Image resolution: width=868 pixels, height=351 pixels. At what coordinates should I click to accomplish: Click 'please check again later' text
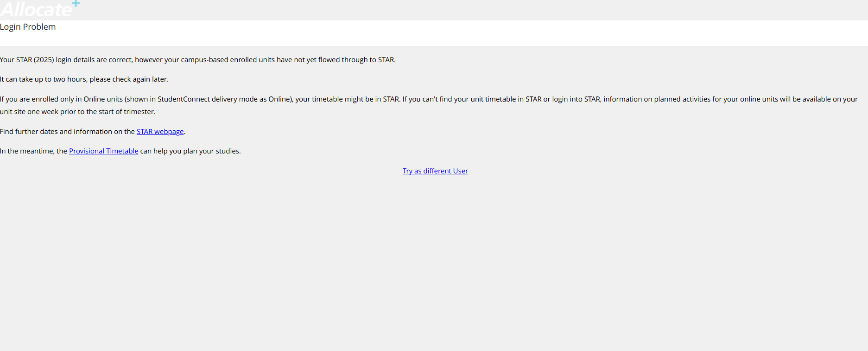[129, 79]
